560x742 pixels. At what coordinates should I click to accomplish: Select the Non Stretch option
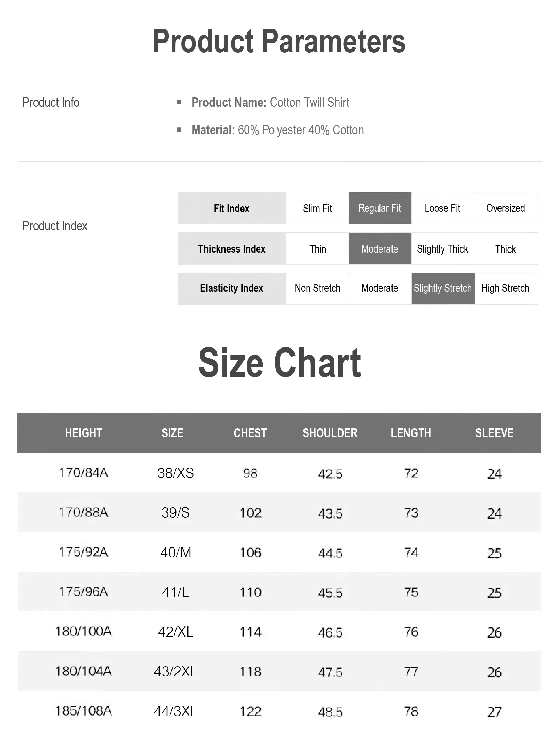pos(317,288)
